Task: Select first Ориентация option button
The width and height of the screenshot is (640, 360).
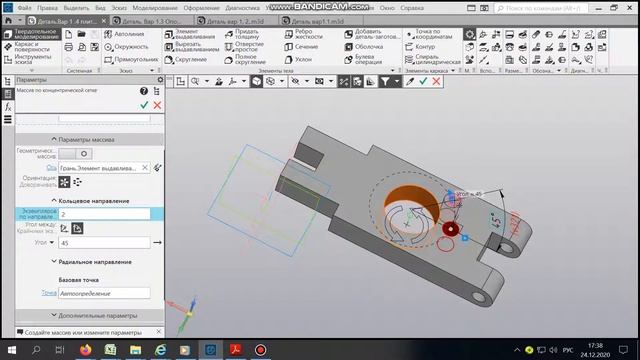Action: click(64, 182)
